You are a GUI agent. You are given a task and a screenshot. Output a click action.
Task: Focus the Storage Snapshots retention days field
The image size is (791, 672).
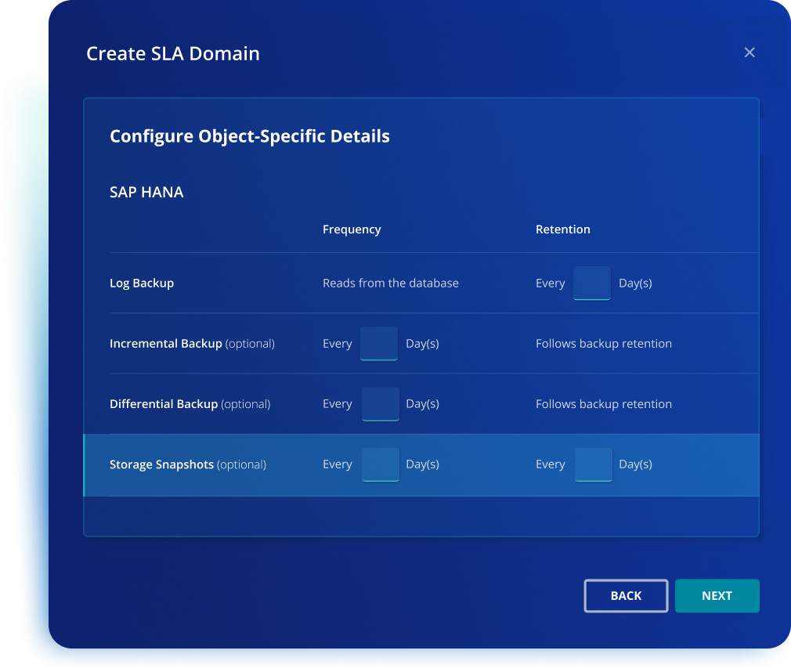pos(593,464)
